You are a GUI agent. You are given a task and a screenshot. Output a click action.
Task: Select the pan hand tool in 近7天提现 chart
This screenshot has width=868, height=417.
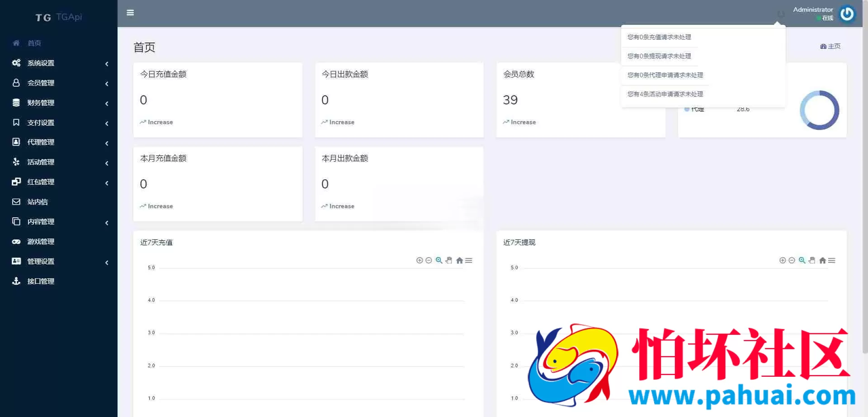[x=812, y=260]
